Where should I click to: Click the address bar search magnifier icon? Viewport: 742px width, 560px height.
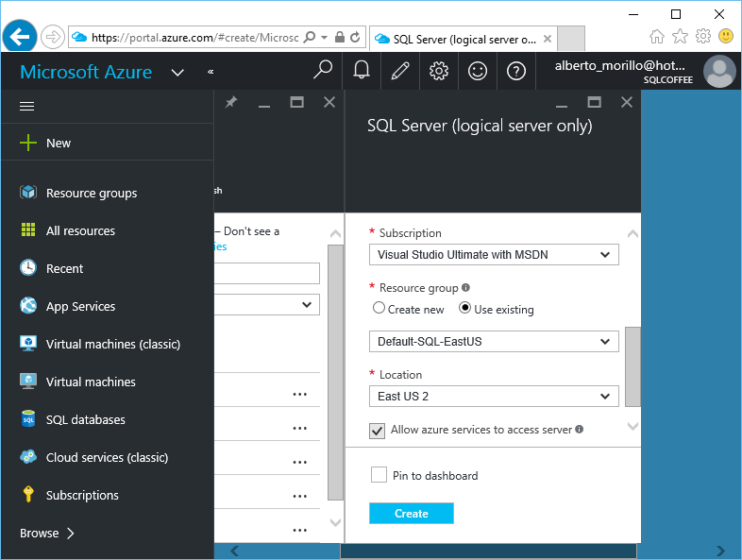coord(310,37)
